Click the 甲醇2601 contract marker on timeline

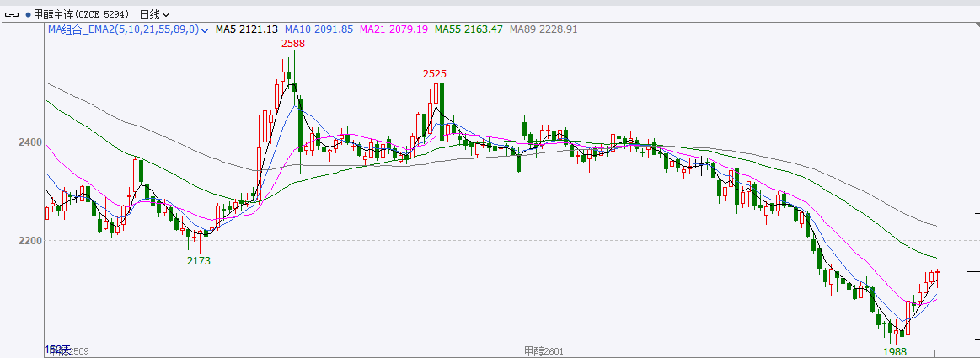click(x=543, y=350)
